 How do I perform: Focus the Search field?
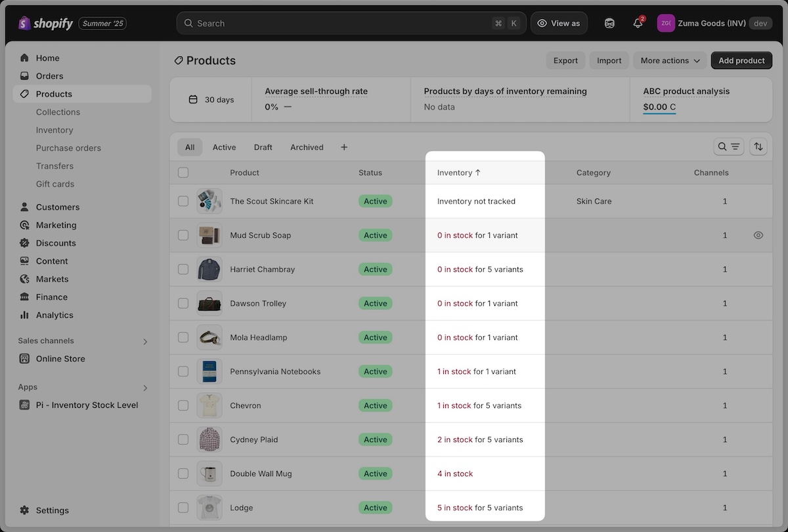point(351,23)
